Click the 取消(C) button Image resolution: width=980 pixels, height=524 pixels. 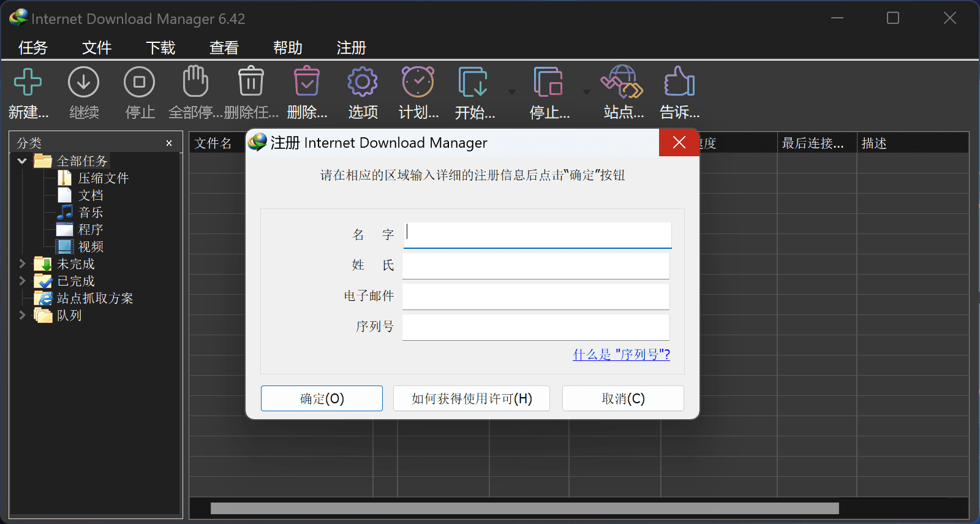click(x=623, y=398)
